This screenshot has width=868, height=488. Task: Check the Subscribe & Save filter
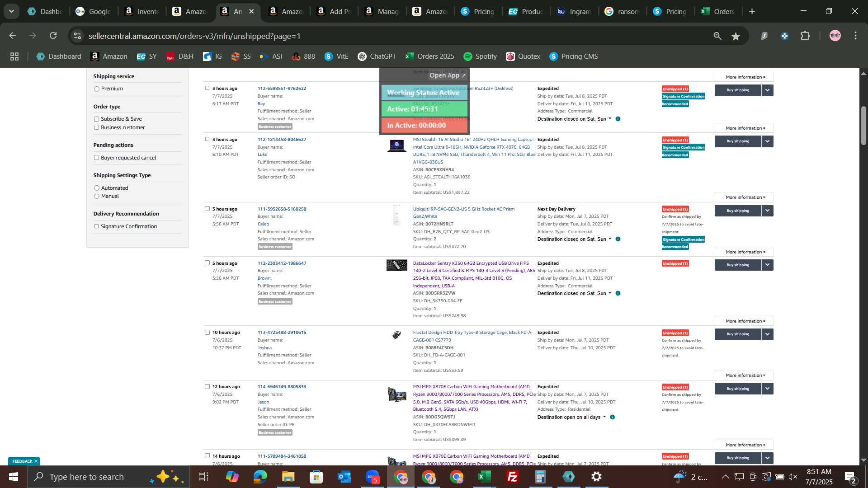(x=96, y=119)
